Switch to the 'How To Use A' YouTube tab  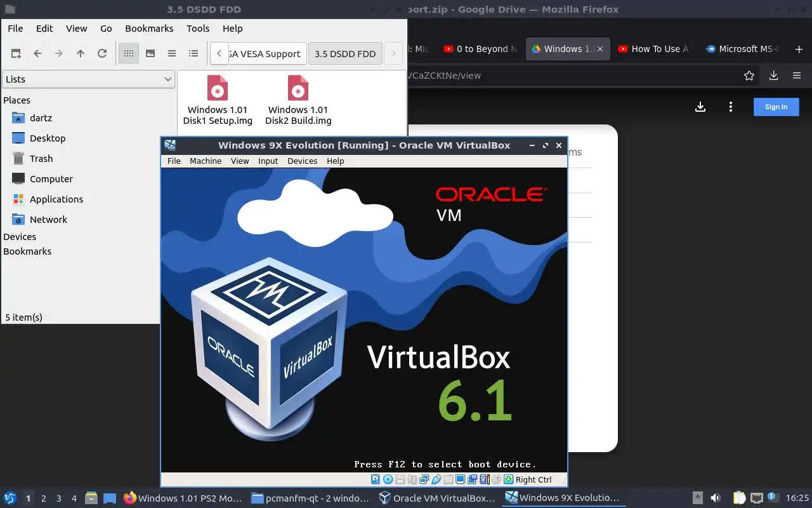point(653,49)
